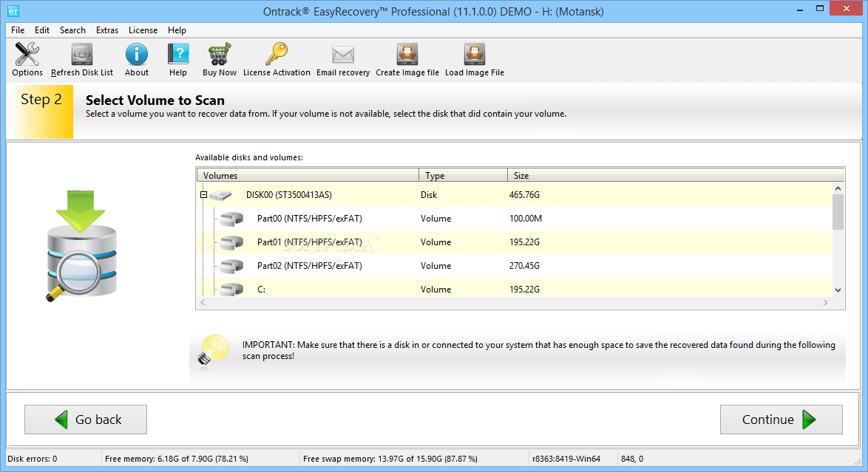
Task: Click the Buy Now shopping cart icon
Action: point(219,54)
